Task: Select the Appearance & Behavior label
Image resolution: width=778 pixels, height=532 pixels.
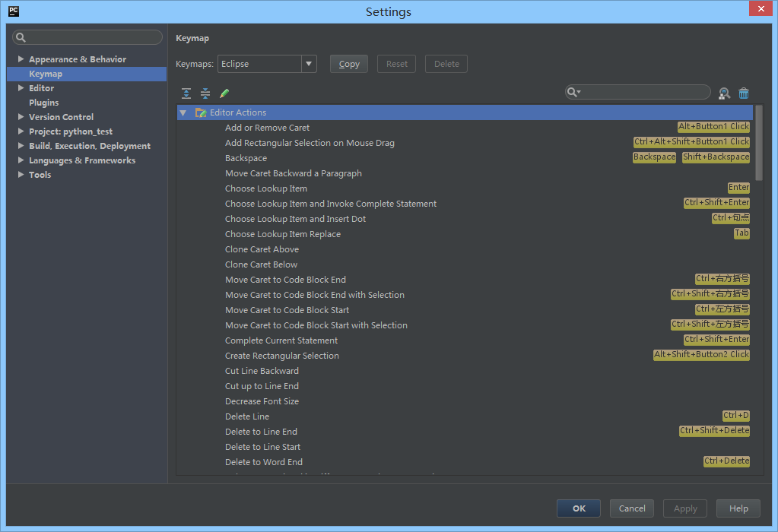Action: click(78, 59)
